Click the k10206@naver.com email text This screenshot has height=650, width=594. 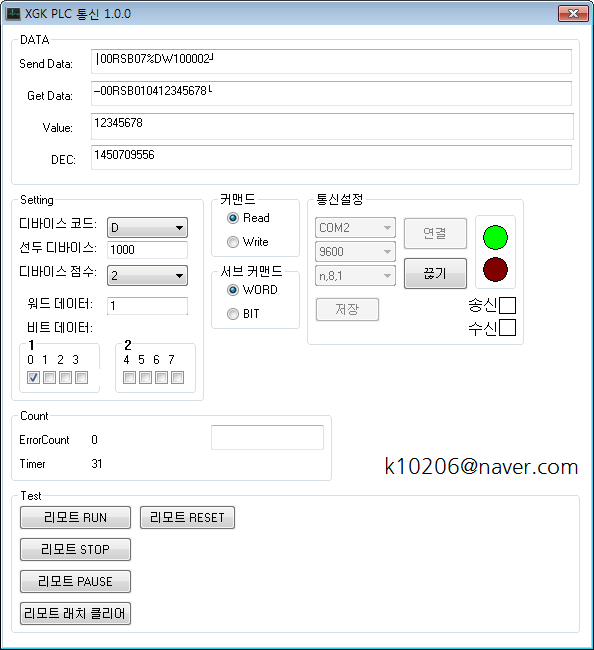[481, 467]
